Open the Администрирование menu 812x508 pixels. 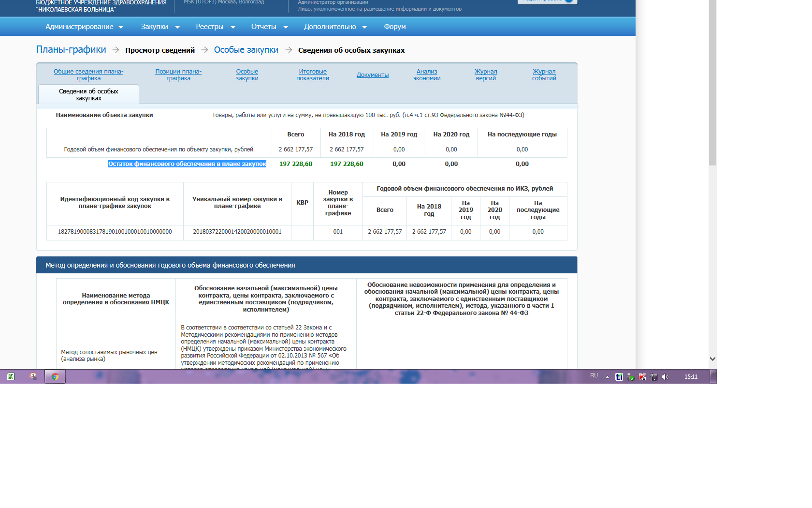pos(84,27)
